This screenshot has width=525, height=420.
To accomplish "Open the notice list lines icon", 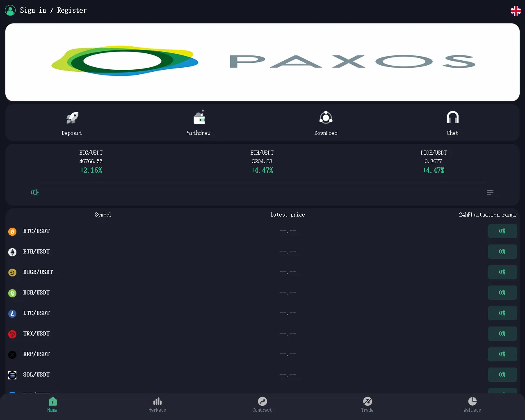I will (x=490, y=192).
